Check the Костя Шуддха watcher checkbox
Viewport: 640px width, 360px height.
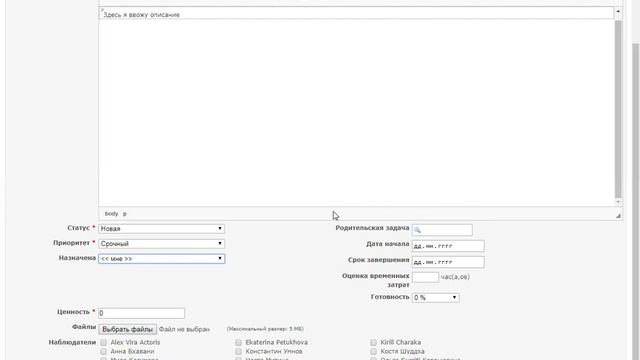(x=373, y=351)
